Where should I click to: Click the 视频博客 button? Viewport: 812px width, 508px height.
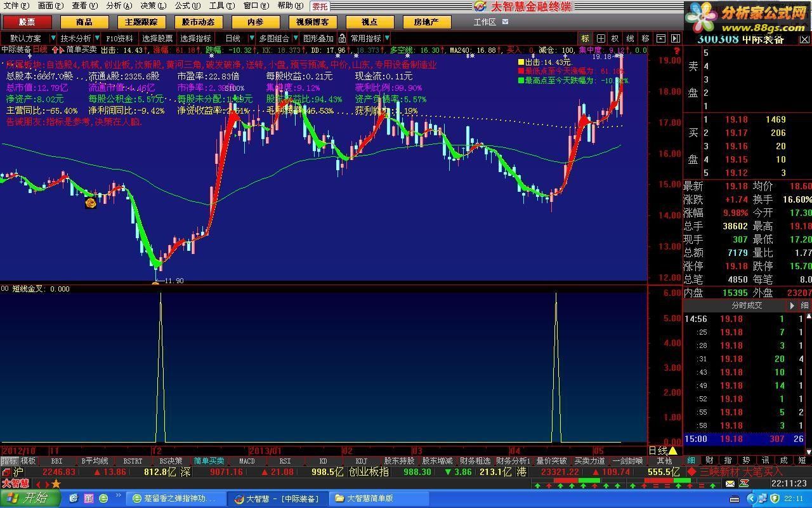(312, 22)
